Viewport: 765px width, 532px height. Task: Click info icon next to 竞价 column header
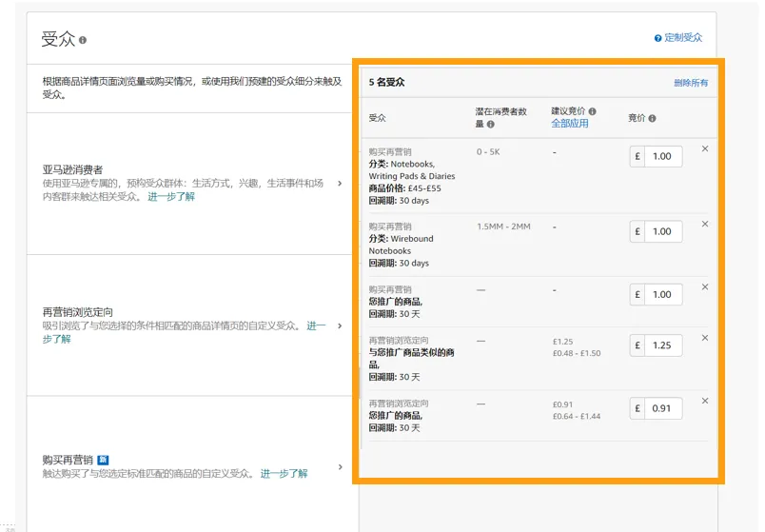(x=652, y=118)
